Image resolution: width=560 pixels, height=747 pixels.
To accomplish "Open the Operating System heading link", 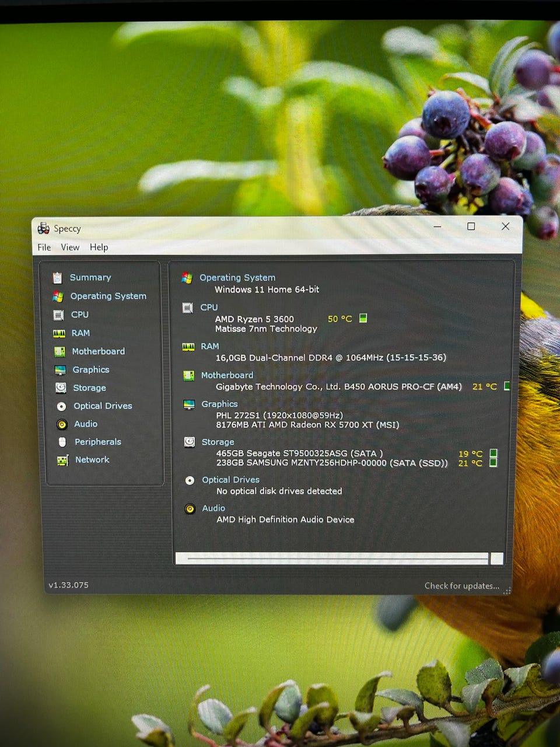I will click(237, 278).
